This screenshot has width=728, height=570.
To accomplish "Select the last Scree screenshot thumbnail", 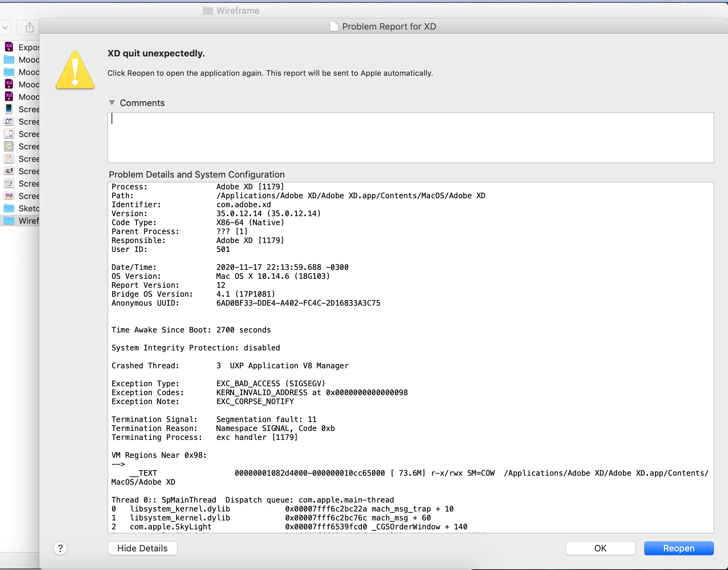I will [9, 196].
